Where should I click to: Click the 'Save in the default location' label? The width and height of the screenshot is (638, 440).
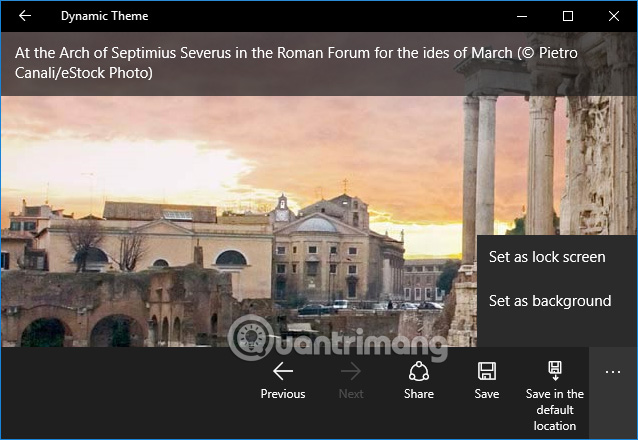[555, 410]
